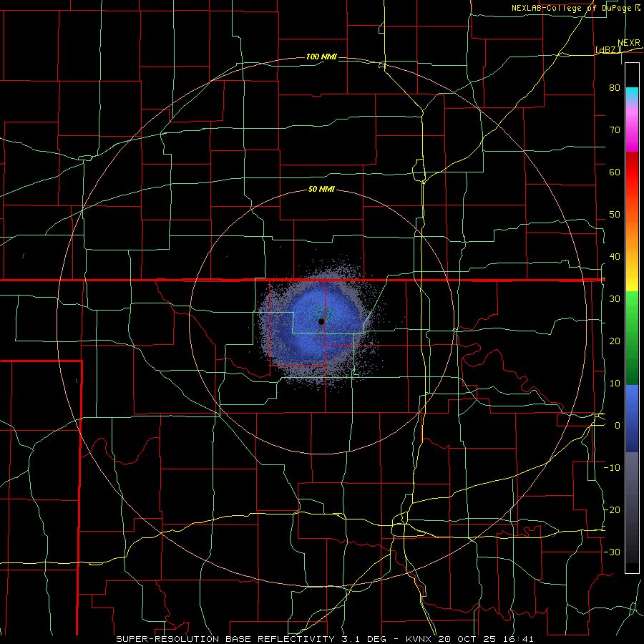Click the -30 value on the dBZ scale
The image size is (644, 644).
612,552
